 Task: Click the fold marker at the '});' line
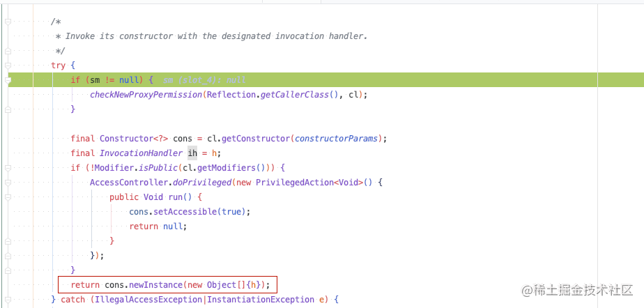[x=8, y=256]
